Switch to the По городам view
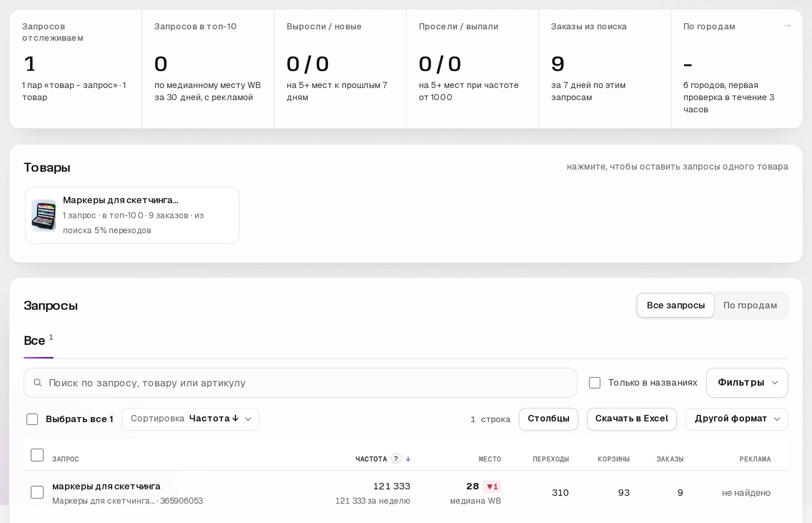 [x=750, y=305]
